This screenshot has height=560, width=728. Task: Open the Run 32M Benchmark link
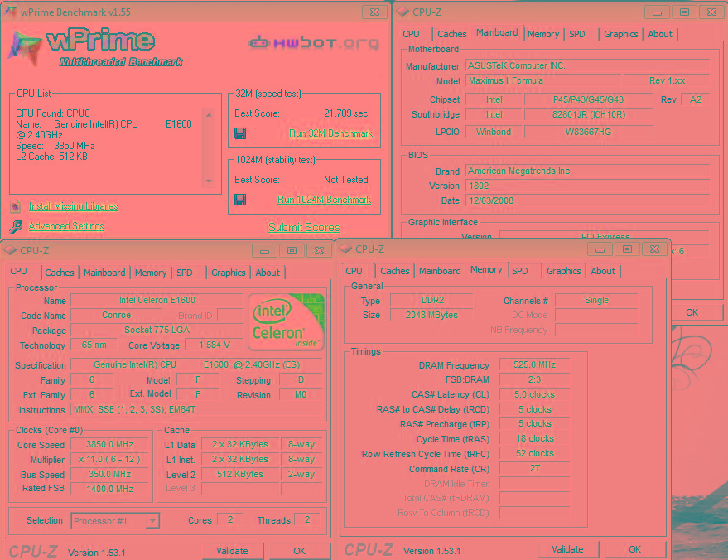click(x=330, y=133)
